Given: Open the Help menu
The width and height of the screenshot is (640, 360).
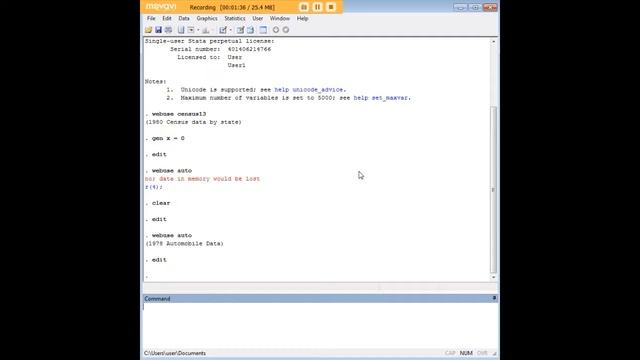Looking at the screenshot, I should coord(302,18).
